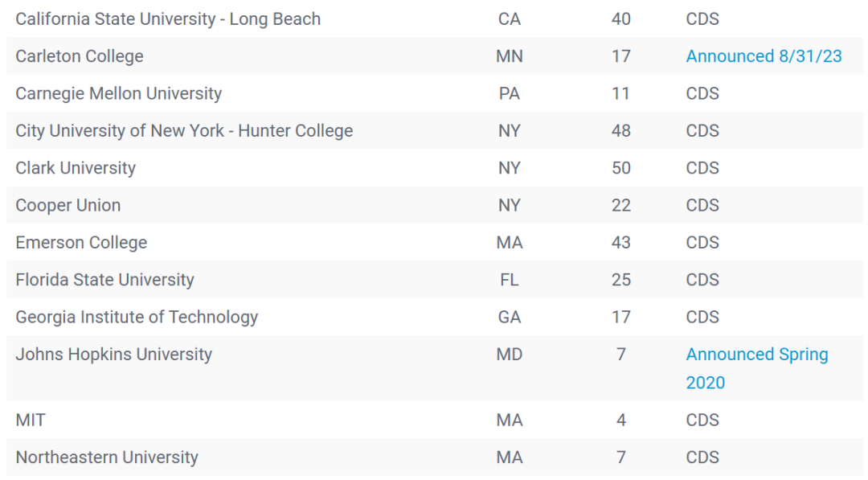Click Florida State University text
The image size is (868, 480).
[104, 280]
